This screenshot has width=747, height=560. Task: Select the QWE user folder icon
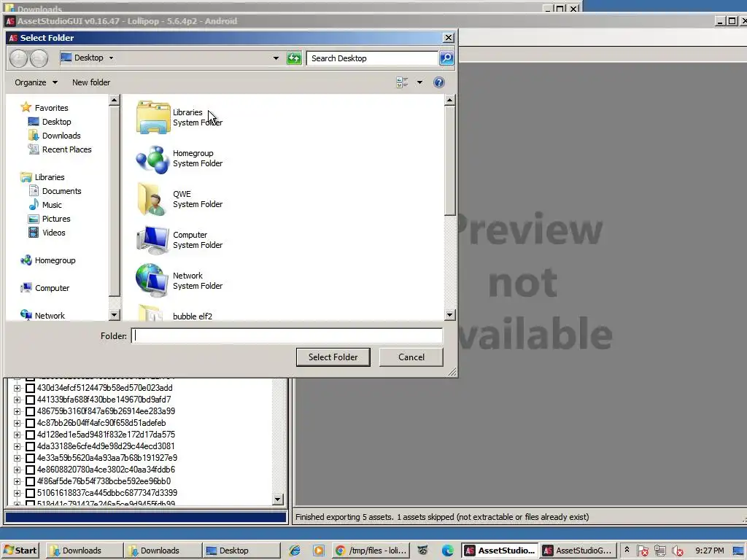[x=151, y=199]
